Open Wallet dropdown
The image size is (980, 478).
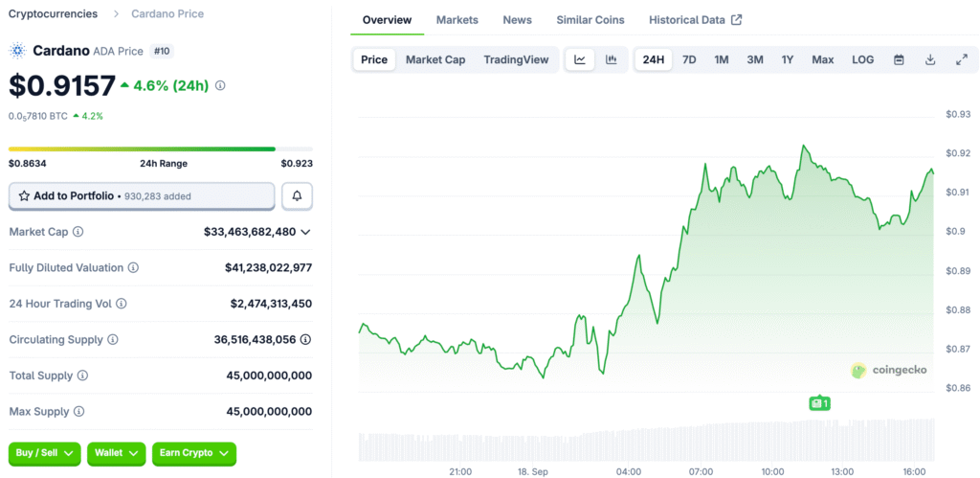[116, 453]
